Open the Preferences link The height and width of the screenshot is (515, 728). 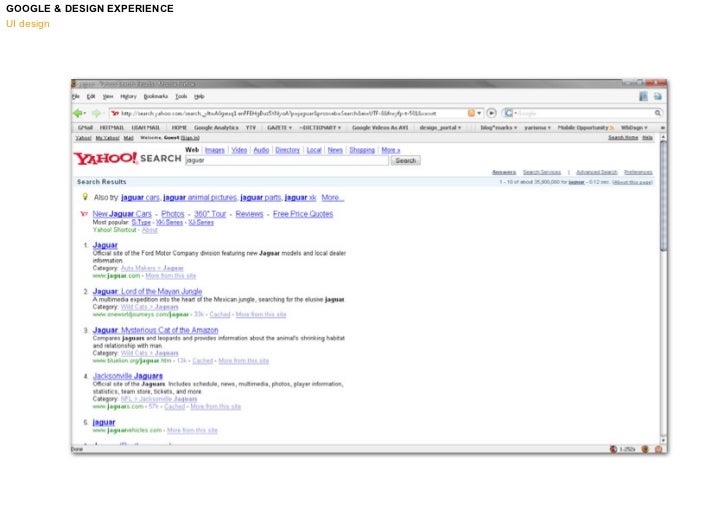pyautogui.click(x=638, y=172)
